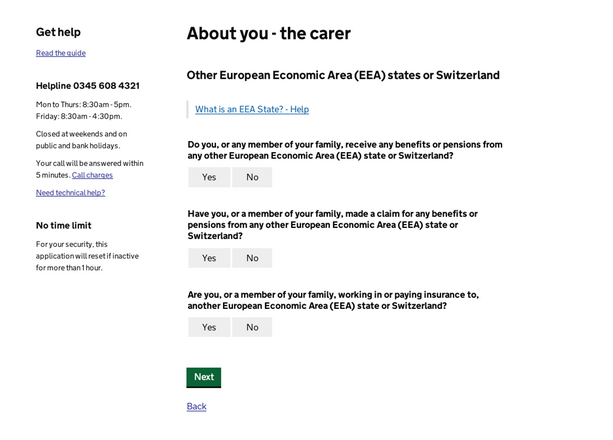The width and height of the screenshot is (613, 440).
Task: Choose Yes for made a claim for EEA benefits
Action: pyautogui.click(x=209, y=258)
